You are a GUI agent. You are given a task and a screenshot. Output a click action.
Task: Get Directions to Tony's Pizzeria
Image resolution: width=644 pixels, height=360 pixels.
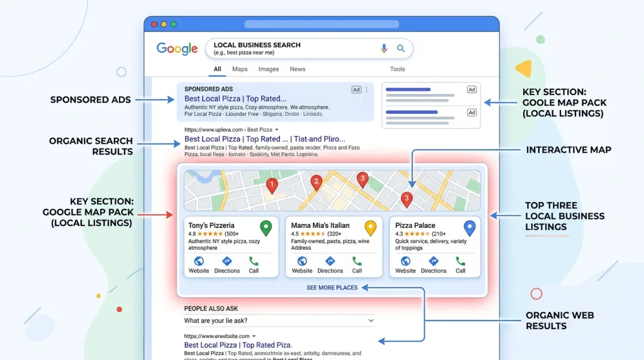226,265
